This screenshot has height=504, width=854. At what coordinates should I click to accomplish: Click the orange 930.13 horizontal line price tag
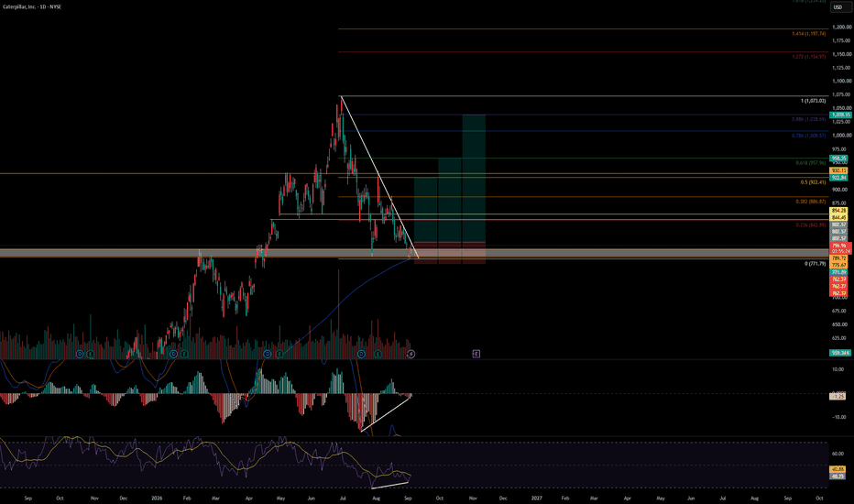tap(838, 170)
